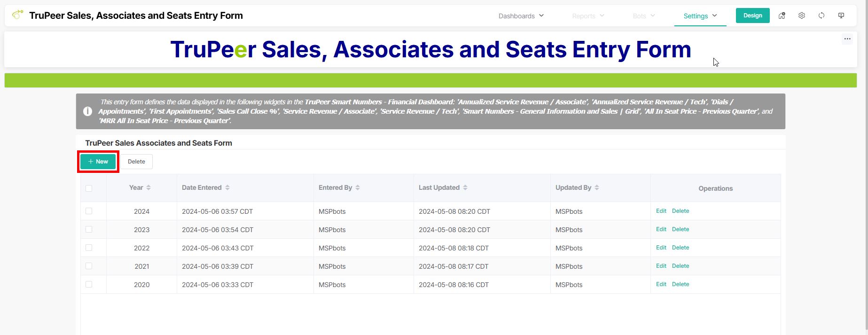Delete the 2022 row entry

680,248
